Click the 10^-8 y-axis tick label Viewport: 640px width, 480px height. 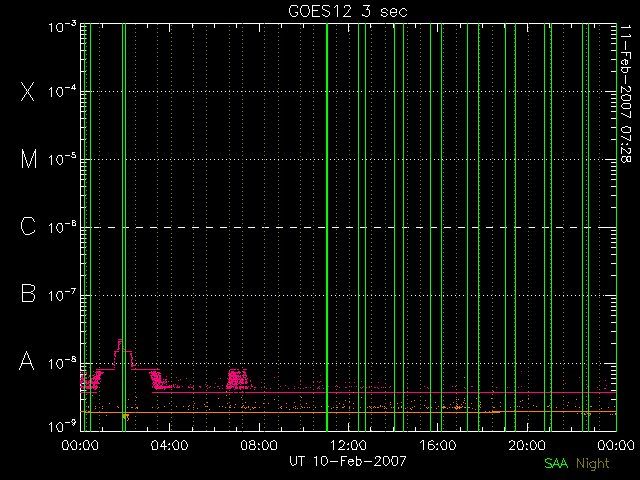pyautogui.click(x=62, y=363)
